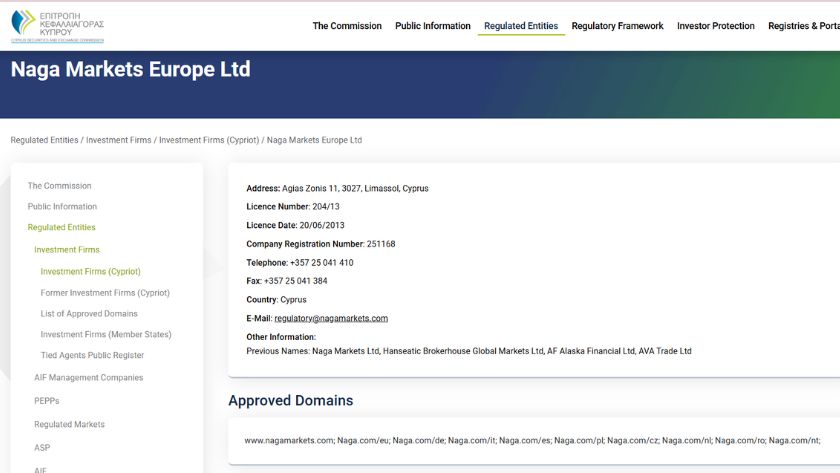This screenshot has width=840, height=473.
Task: Open Regulated Markets in sidebar
Action: tap(70, 425)
